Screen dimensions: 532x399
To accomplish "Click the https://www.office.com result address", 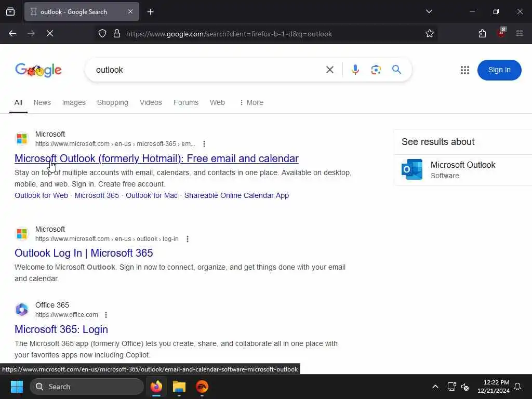I will tap(66, 315).
